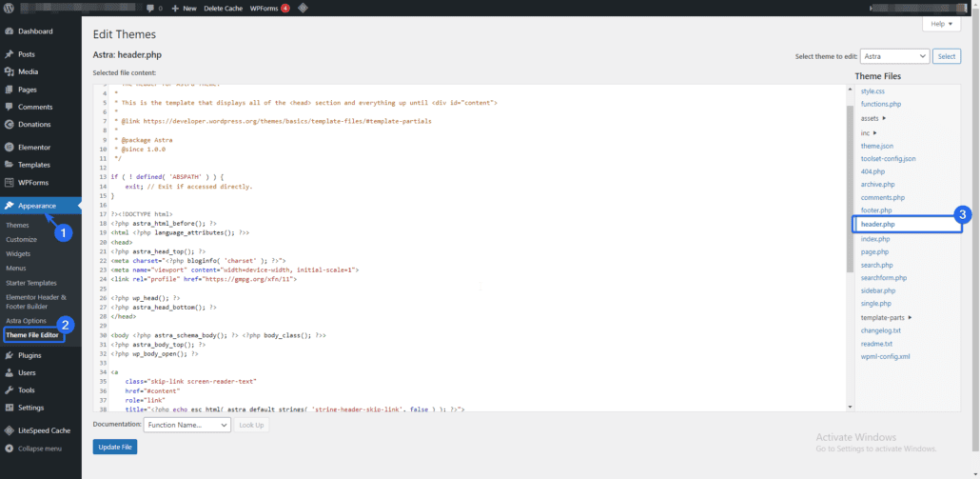The width and height of the screenshot is (980, 479).
Task: Click the Plugins plug icon
Action: [10, 355]
